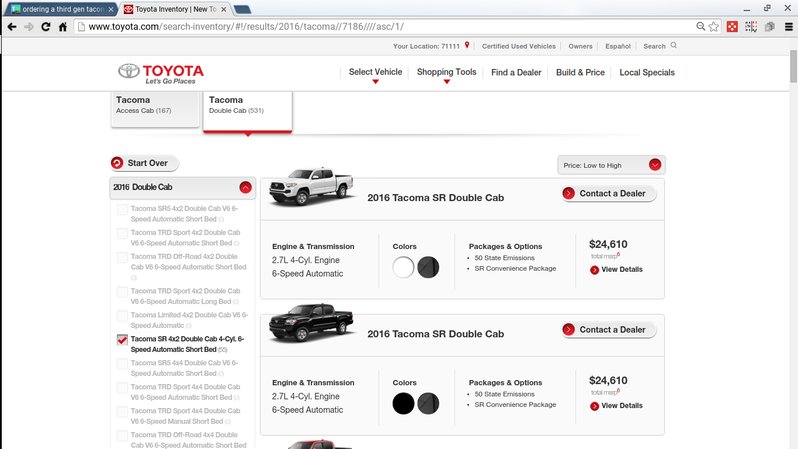
Task: Check Tacoma SR5 4x2 Double Cab V6 checkbox
Action: pos(122,209)
